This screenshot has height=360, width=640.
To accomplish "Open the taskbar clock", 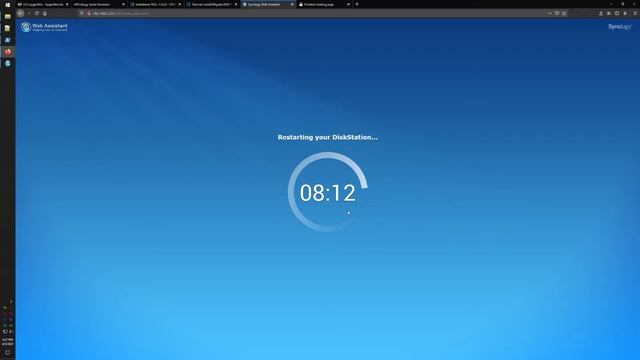I will pos(7,342).
